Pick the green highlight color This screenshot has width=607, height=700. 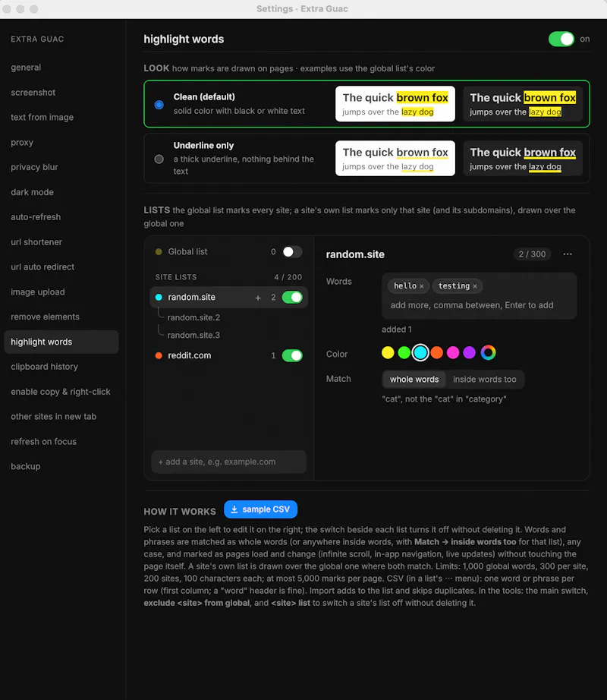pyautogui.click(x=404, y=353)
